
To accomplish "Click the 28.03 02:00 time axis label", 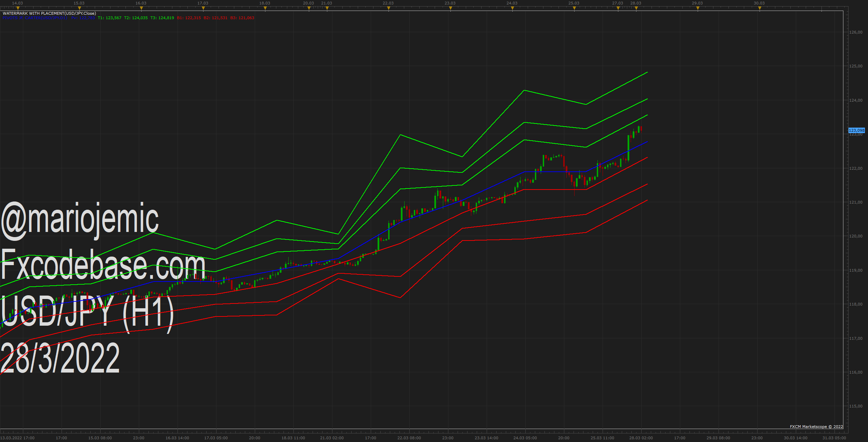I will (641, 438).
